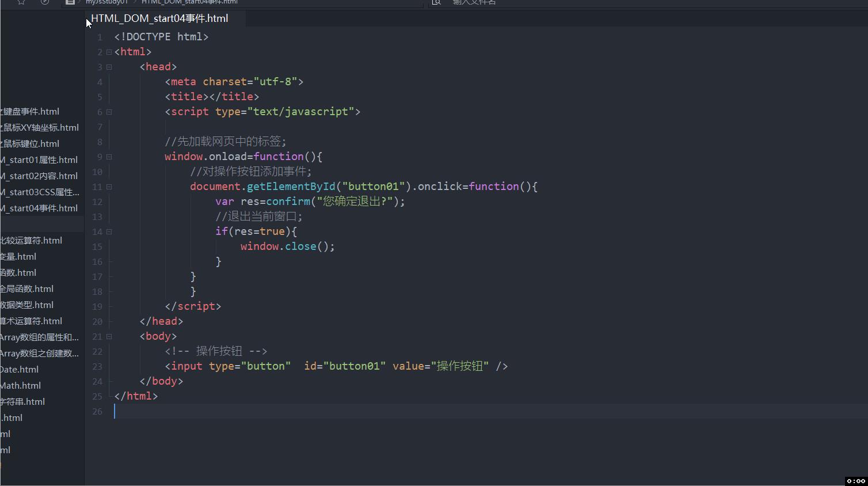Viewport: 868px width, 486px height.
Task: Collapse the body tag fold on line 21
Action: coord(109,336)
